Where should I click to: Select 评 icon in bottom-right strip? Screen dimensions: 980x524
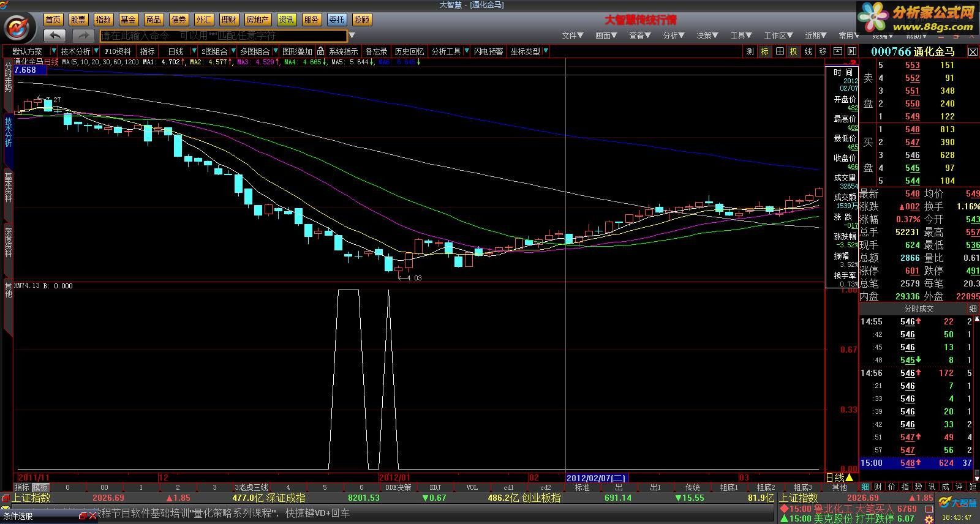tap(959, 487)
